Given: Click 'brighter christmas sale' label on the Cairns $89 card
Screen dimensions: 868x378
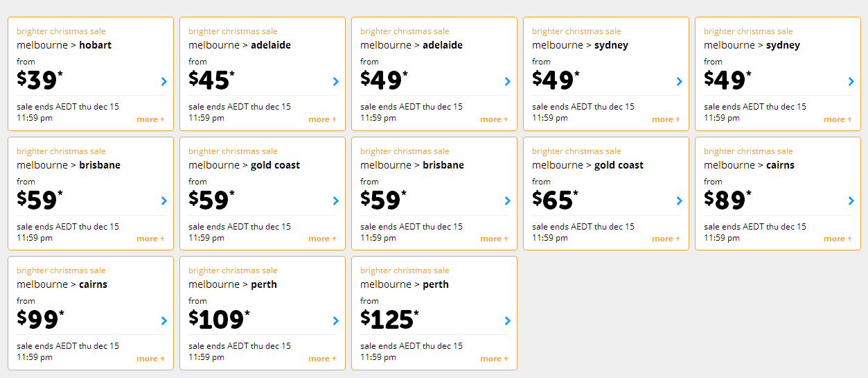Looking at the screenshot, I should [x=748, y=151].
